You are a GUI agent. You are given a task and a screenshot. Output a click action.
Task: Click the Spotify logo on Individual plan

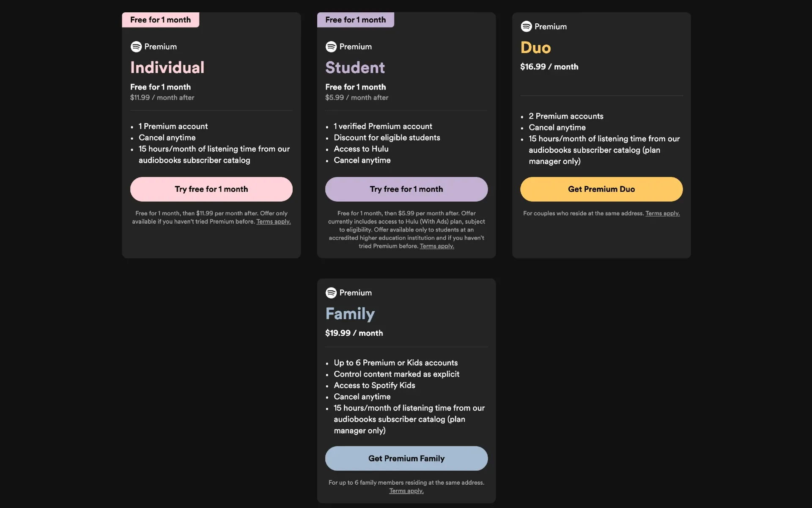[136, 47]
